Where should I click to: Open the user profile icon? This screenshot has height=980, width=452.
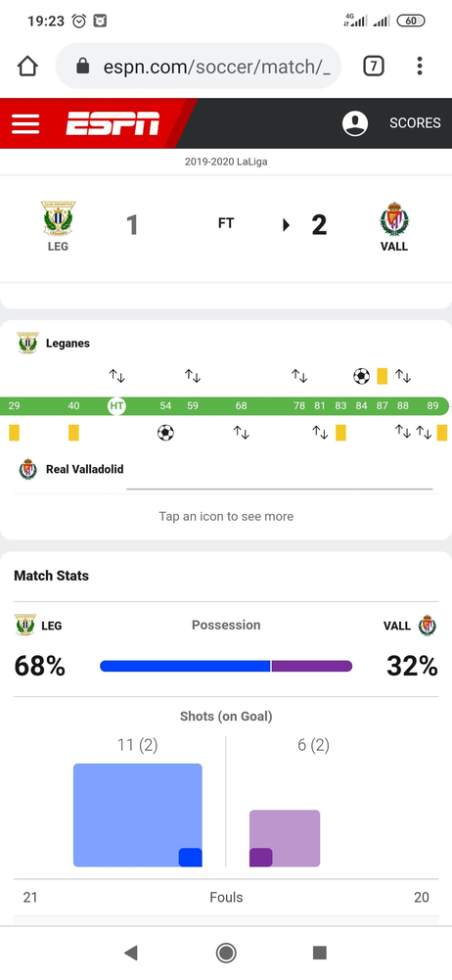coord(355,123)
